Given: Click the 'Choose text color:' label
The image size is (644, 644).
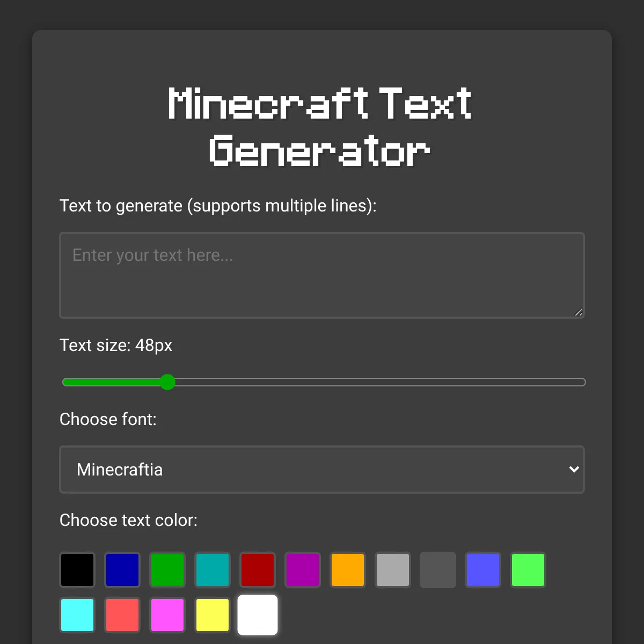Looking at the screenshot, I should 128,520.
